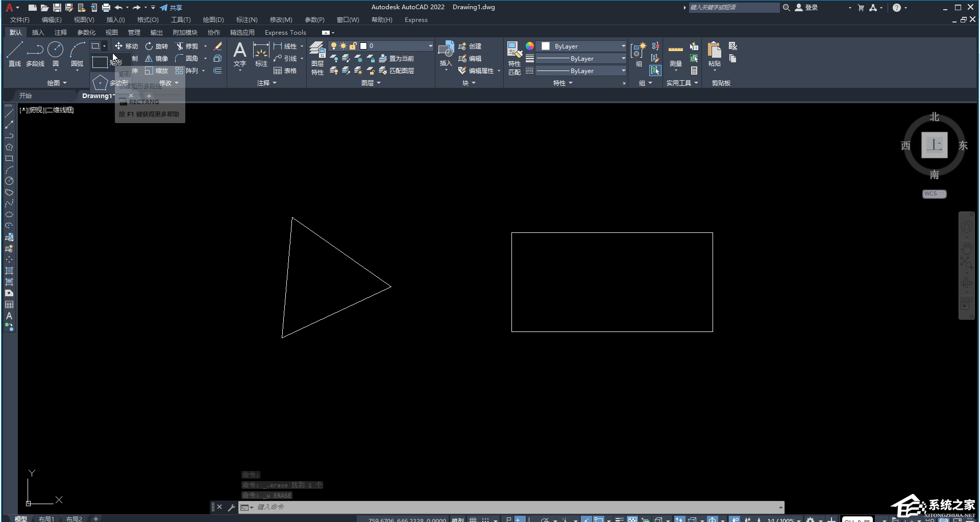
Task: Open the Text (文字) annotation tool
Action: tap(239, 54)
